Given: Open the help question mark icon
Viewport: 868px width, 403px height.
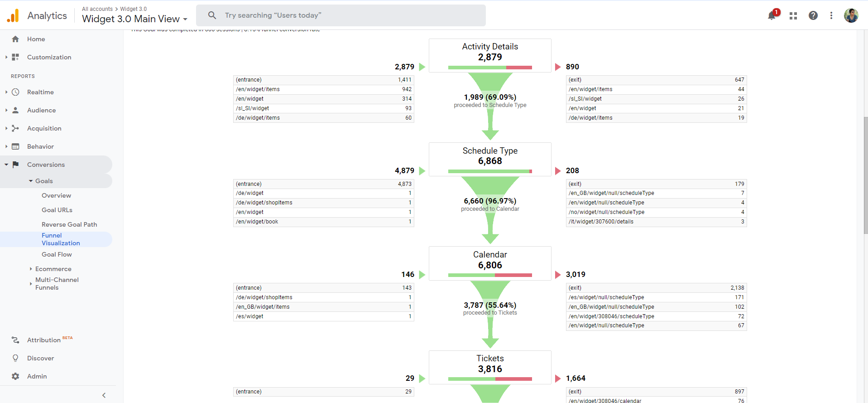Looking at the screenshot, I should coord(813,15).
